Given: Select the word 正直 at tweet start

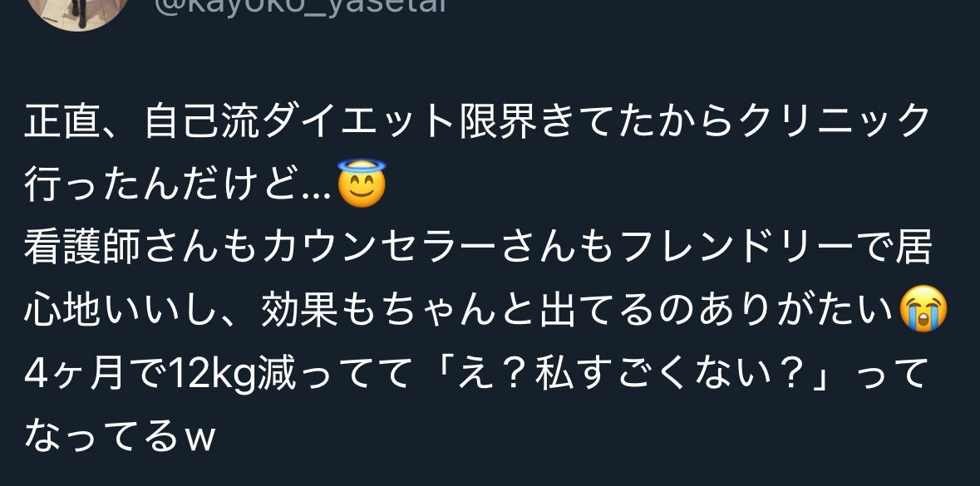Looking at the screenshot, I should pyautogui.click(x=62, y=121).
